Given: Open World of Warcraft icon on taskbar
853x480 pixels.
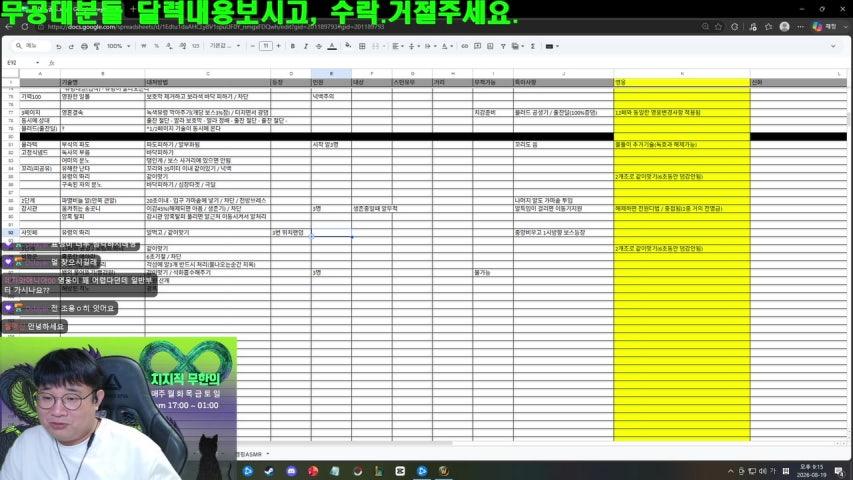Looking at the screenshot, I should click(443, 471).
